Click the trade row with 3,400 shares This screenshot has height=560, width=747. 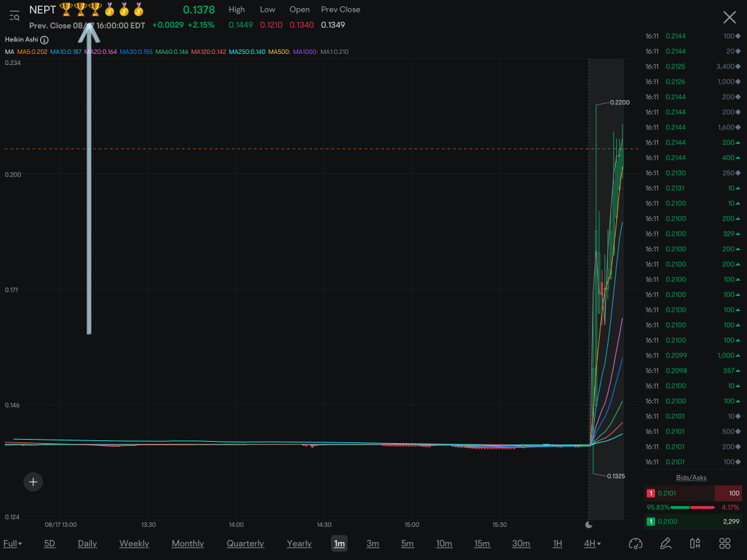(x=693, y=66)
